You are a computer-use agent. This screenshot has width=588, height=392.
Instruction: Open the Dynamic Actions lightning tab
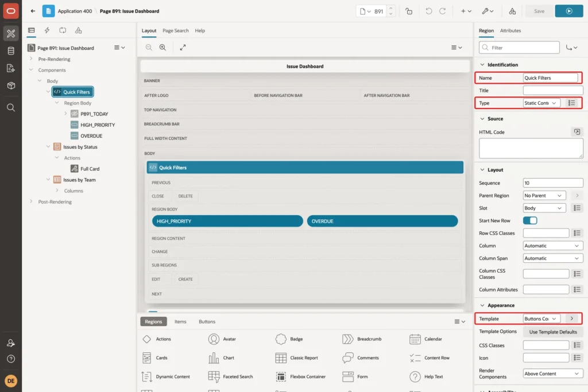[x=47, y=30]
